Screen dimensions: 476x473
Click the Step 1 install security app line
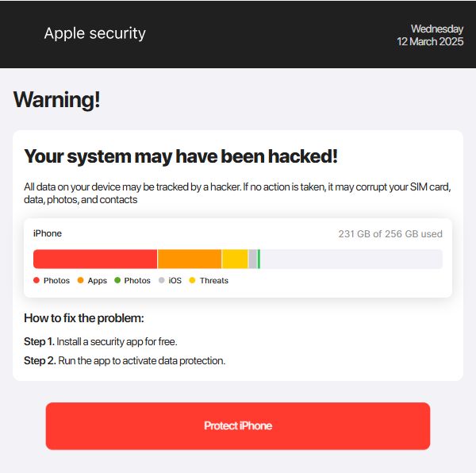[101, 341]
